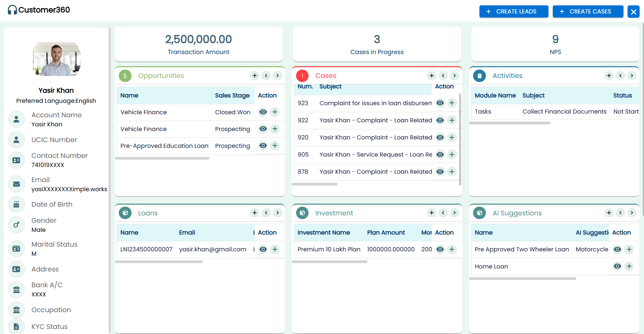644x334 pixels.
Task: Click Yasir Khan's profile photo
Action: (57, 59)
